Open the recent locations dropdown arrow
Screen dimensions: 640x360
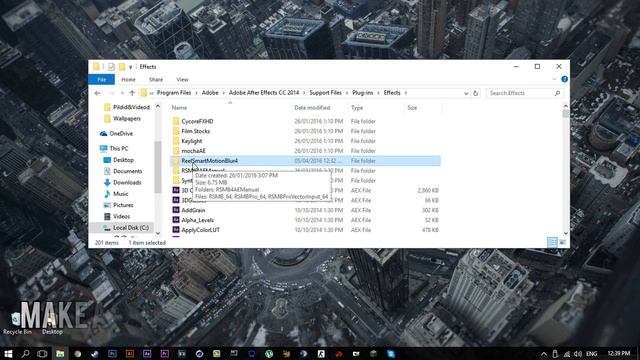click(122, 93)
